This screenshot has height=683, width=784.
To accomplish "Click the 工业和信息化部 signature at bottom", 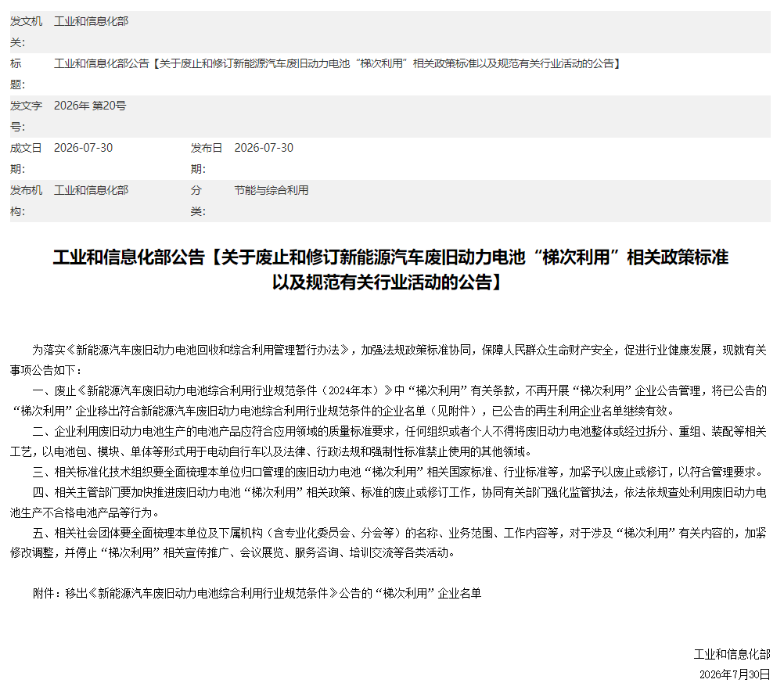I will (x=732, y=654).
